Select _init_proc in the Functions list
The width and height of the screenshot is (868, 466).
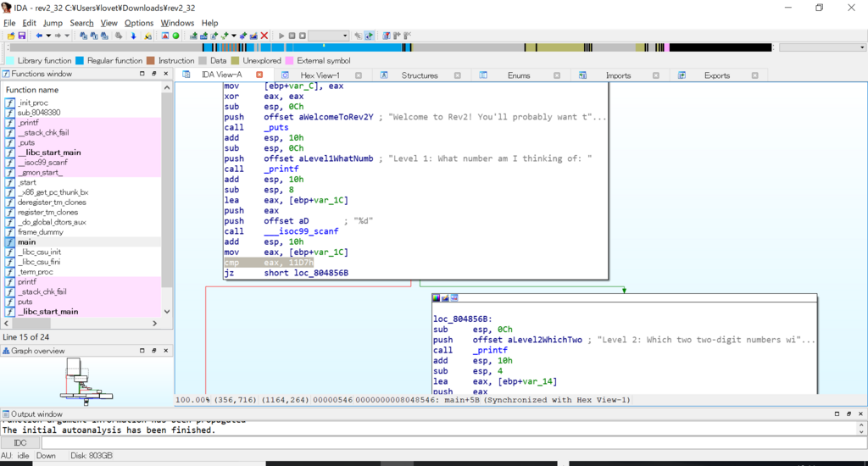82,103
